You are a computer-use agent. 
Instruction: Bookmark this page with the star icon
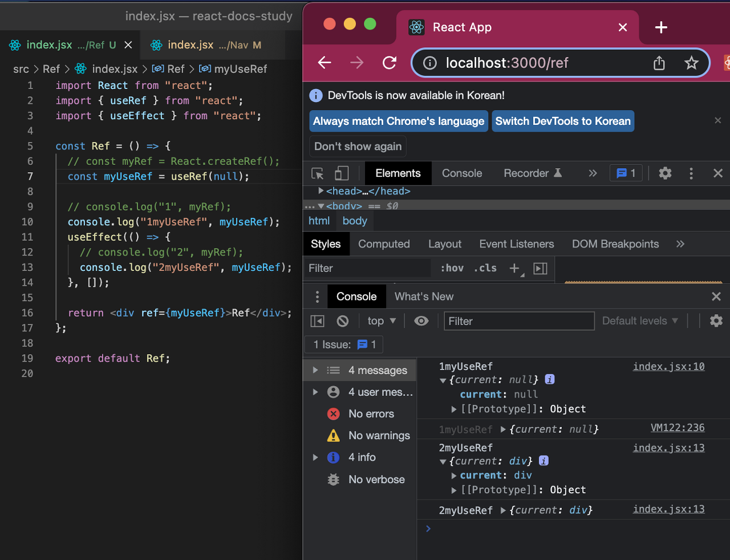click(691, 63)
